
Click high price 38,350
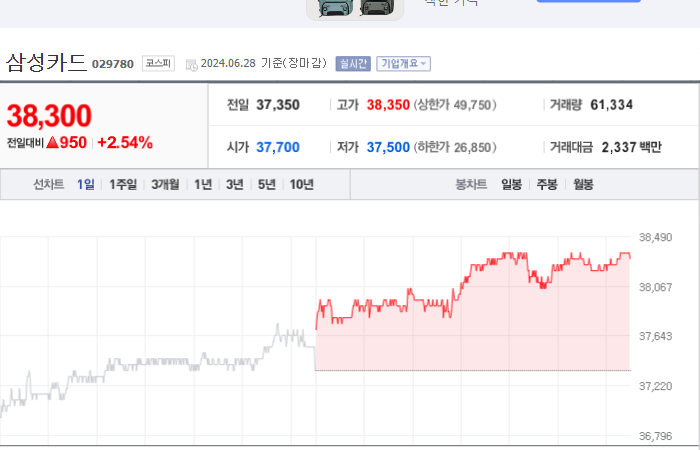pos(388,105)
